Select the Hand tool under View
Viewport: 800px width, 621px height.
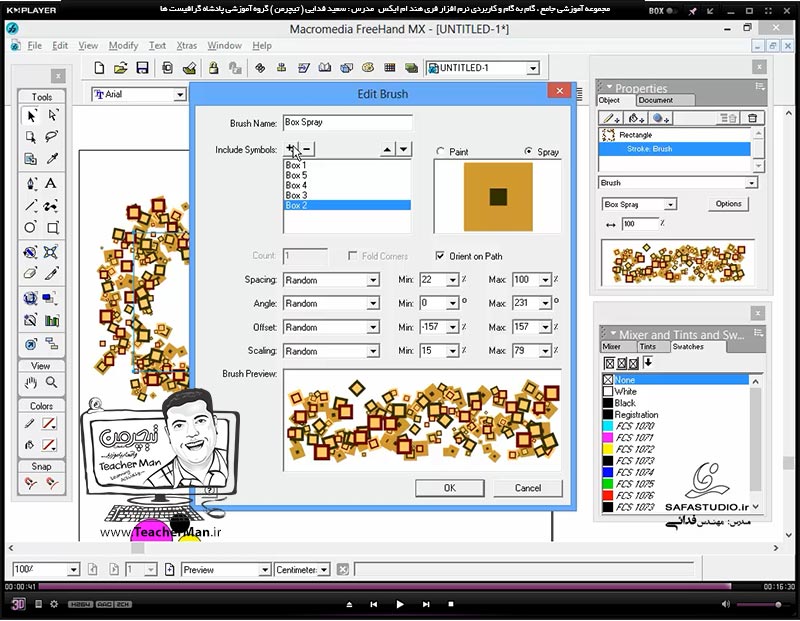[31, 382]
